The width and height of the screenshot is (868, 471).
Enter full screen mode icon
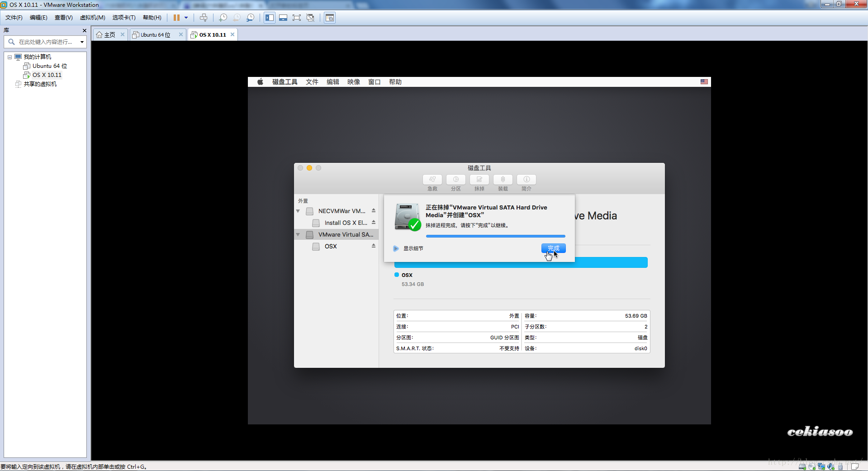click(297, 18)
